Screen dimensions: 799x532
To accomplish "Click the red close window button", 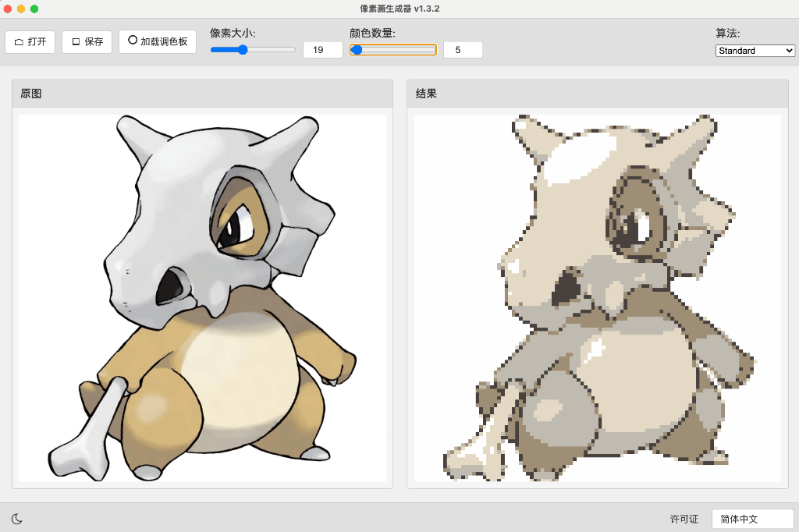I will click(8, 9).
